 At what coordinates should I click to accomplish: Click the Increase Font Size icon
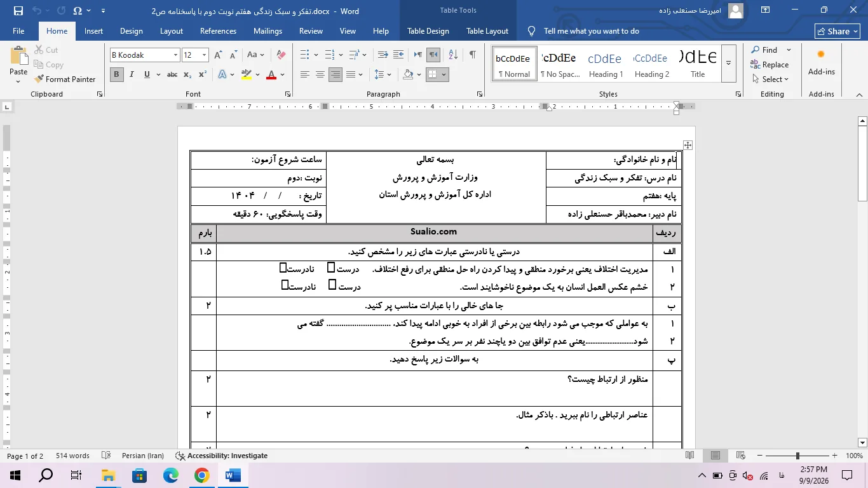(219, 55)
